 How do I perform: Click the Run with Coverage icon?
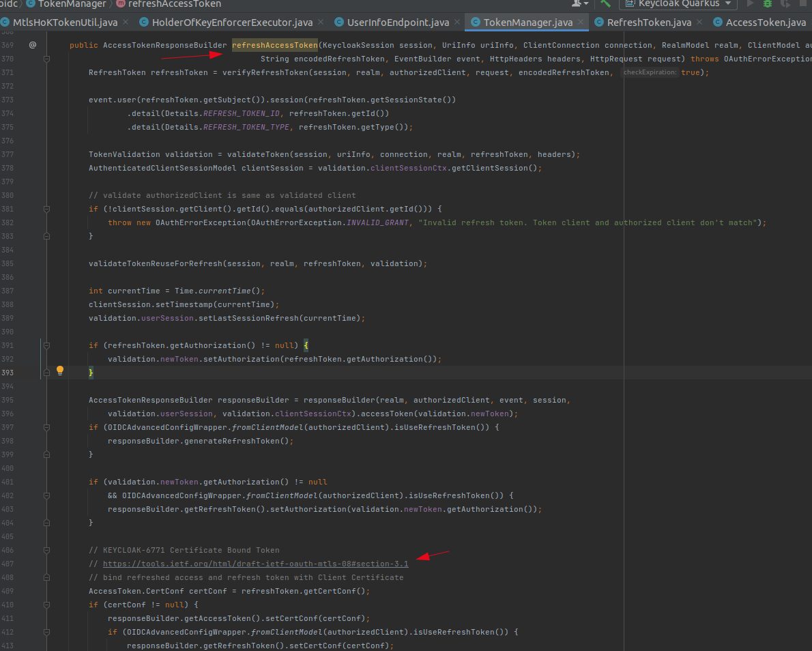pos(785,3)
